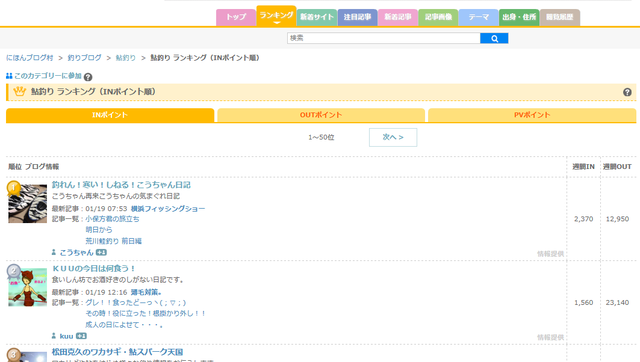Image resolution: width=640 pixels, height=362 pixels.
Task: Go to next page with 次へ button
Action: (x=393, y=137)
